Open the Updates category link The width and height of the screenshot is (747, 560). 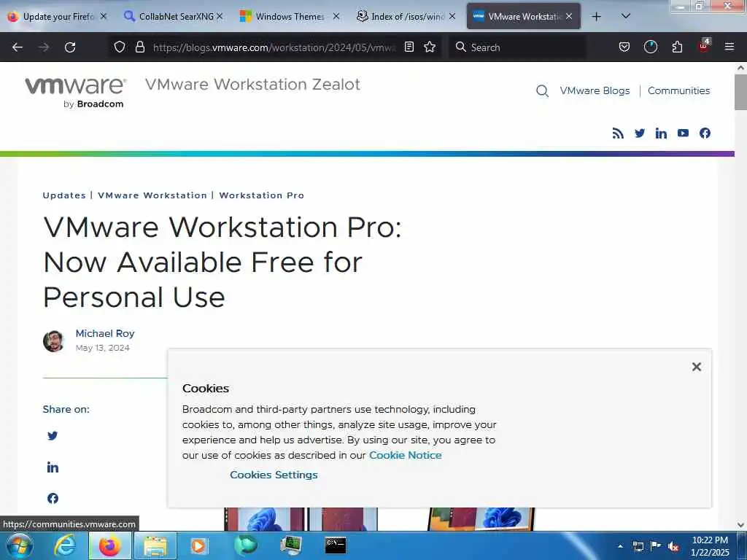64,195
